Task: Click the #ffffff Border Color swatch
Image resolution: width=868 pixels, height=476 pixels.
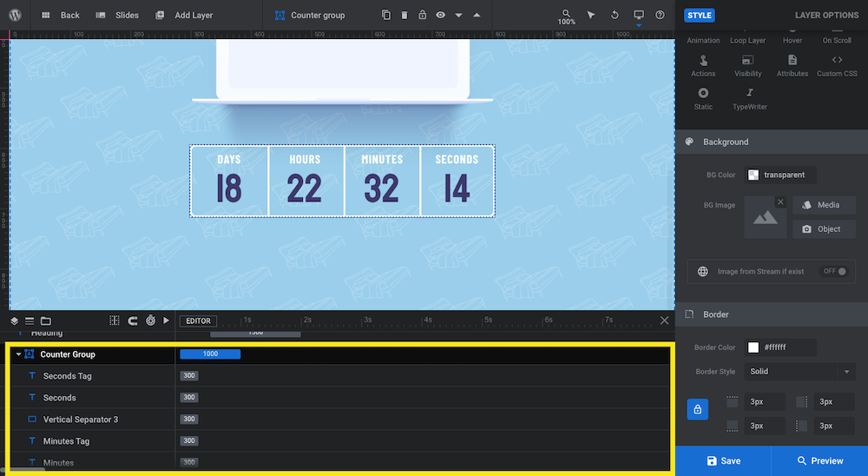Action: pos(753,347)
